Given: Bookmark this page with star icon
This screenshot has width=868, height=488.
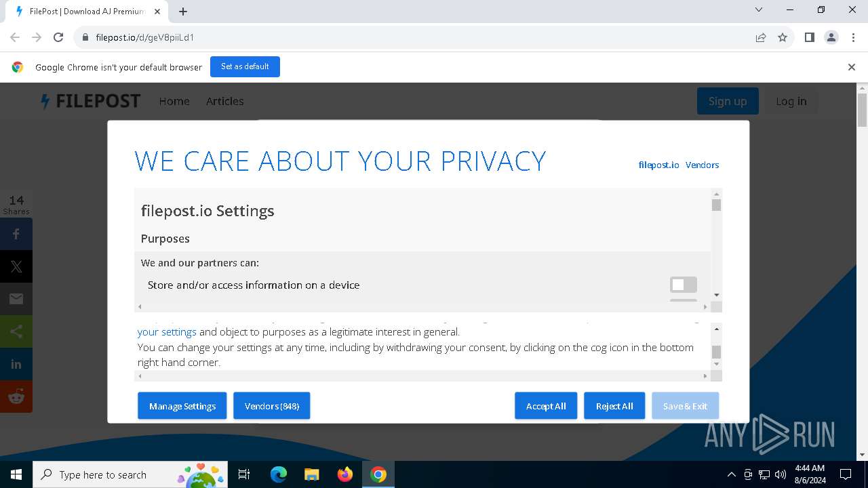Looking at the screenshot, I should click(783, 37).
